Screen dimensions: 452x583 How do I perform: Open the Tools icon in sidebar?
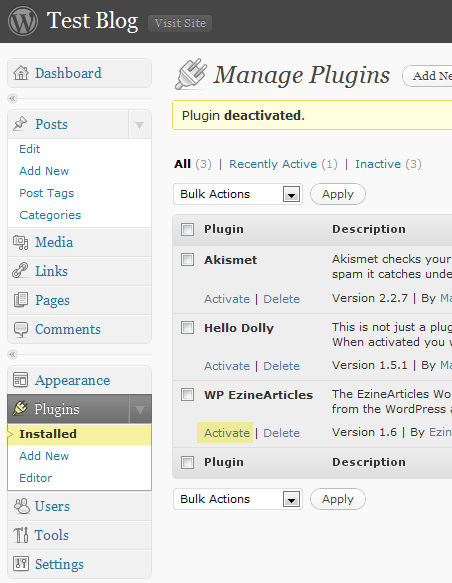(21, 535)
